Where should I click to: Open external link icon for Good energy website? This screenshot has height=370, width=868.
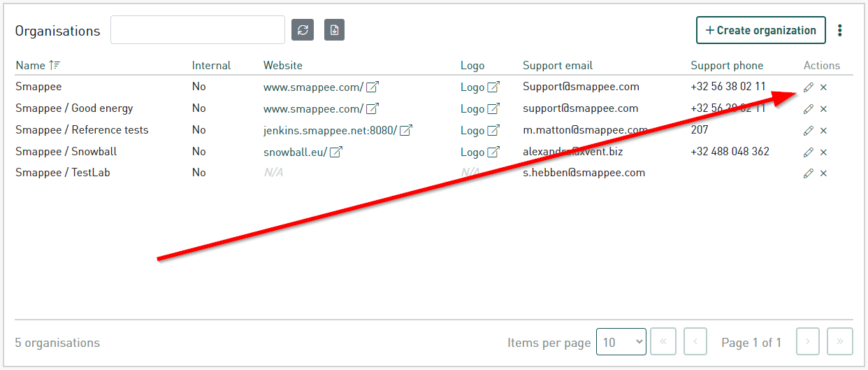[373, 109]
